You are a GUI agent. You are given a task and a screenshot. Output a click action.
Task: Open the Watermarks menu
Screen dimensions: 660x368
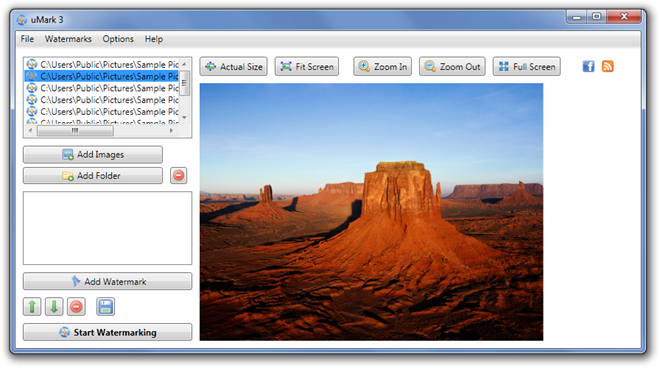tap(68, 39)
